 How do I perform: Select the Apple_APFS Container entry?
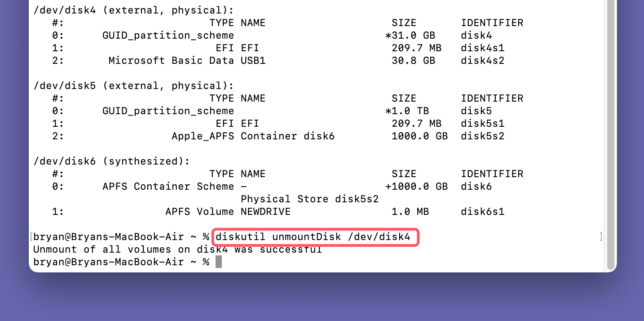pos(253,136)
